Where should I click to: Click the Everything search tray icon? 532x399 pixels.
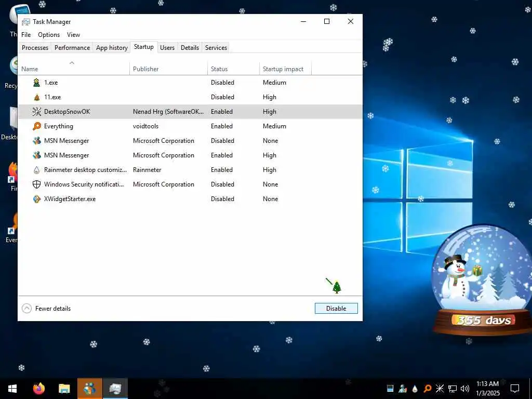[428, 389]
